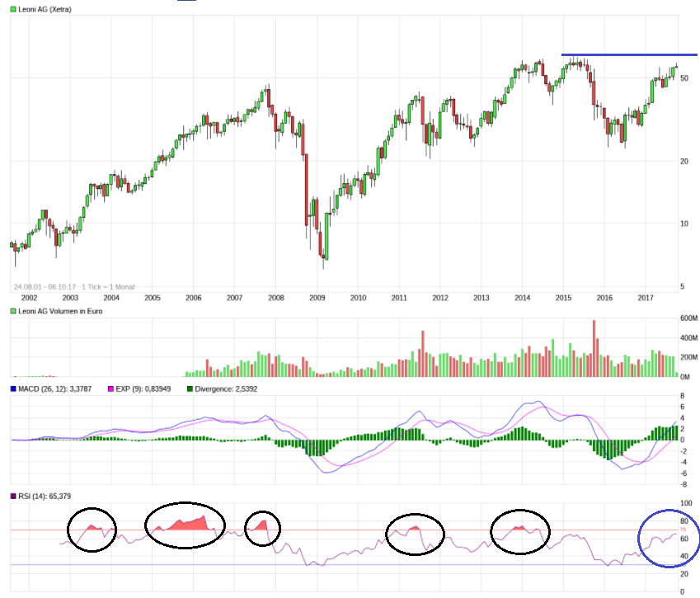This screenshot has width=700, height=598.
Task: Click the date range text 24.08.01 - 06.10.17
Action: [x=45, y=287]
